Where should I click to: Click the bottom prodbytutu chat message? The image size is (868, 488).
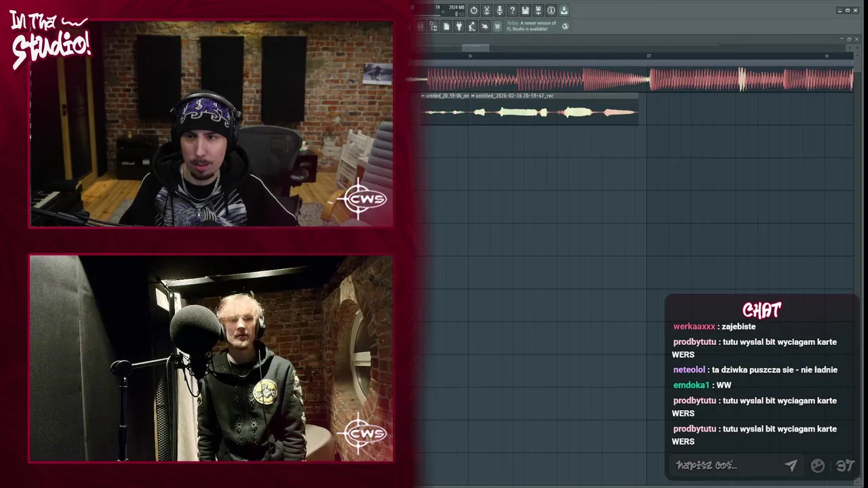754,435
